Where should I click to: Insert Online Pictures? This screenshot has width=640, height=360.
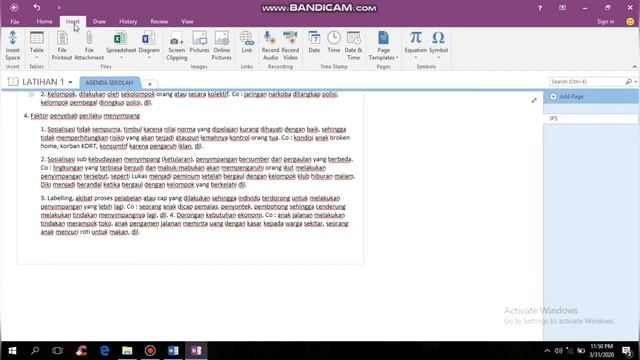tap(221, 45)
